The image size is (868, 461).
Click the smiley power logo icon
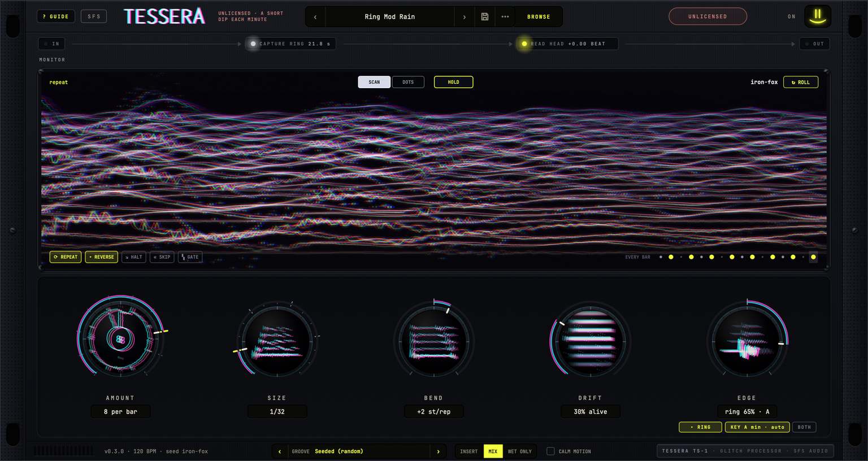point(817,16)
